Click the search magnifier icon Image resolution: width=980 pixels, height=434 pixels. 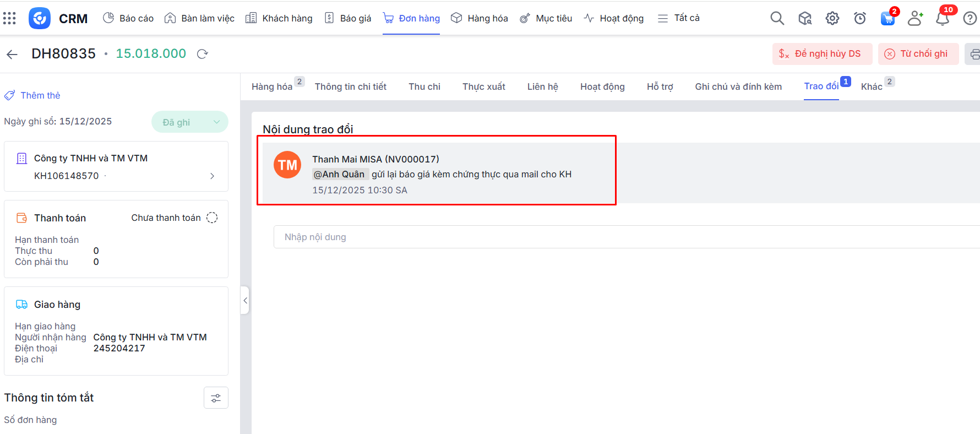coord(777,18)
